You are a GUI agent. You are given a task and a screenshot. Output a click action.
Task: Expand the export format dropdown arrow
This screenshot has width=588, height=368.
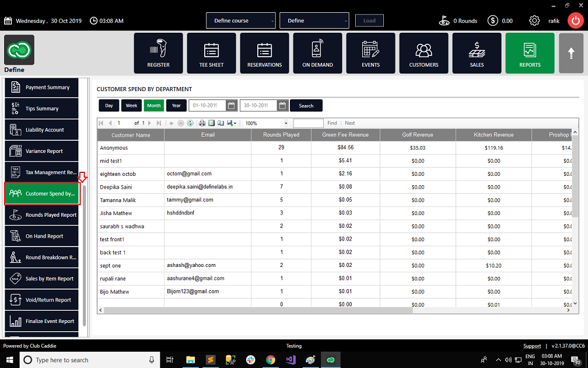point(235,123)
